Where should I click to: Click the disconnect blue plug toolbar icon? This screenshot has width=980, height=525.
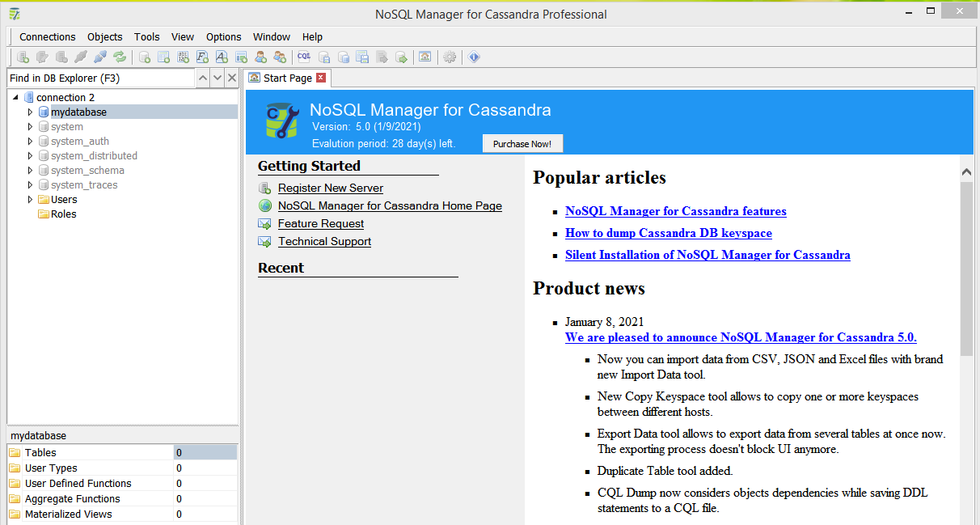coord(100,57)
